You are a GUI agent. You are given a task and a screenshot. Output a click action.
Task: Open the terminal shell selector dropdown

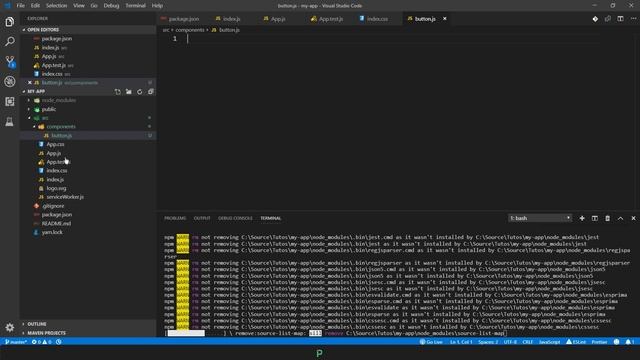[x=540, y=218]
